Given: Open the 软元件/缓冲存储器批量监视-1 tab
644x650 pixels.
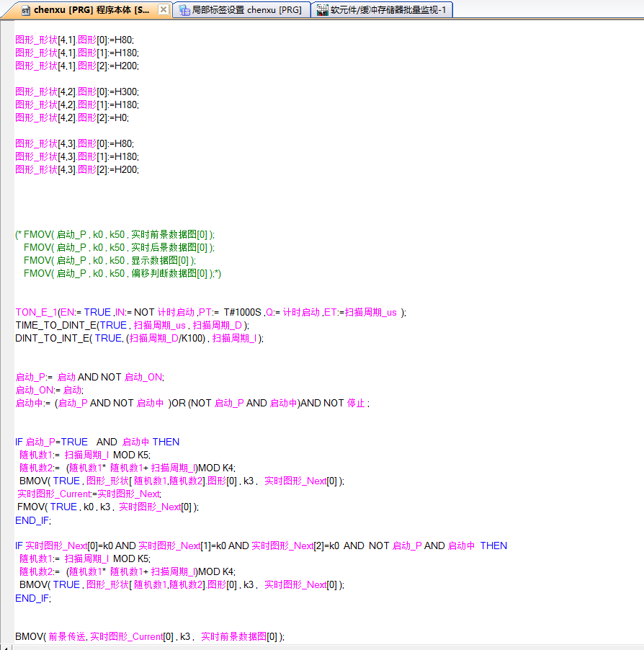Looking at the screenshot, I should click(x=388, y=10).
